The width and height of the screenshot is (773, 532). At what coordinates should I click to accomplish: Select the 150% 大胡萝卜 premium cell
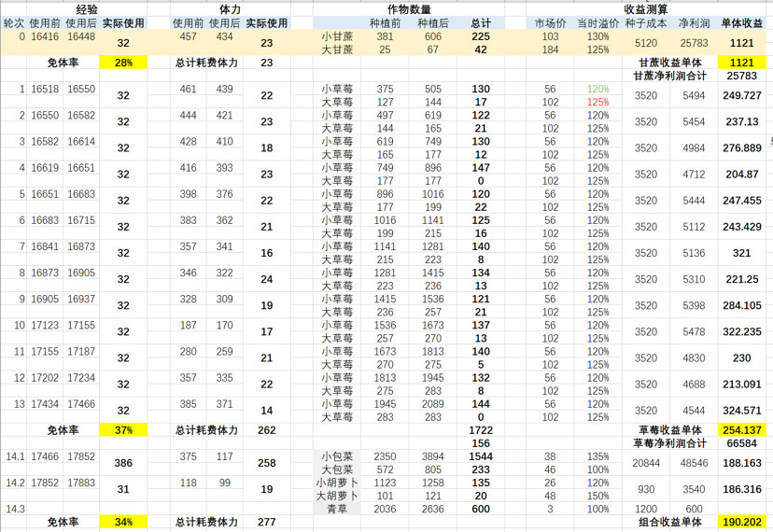[x=598, y=496]
